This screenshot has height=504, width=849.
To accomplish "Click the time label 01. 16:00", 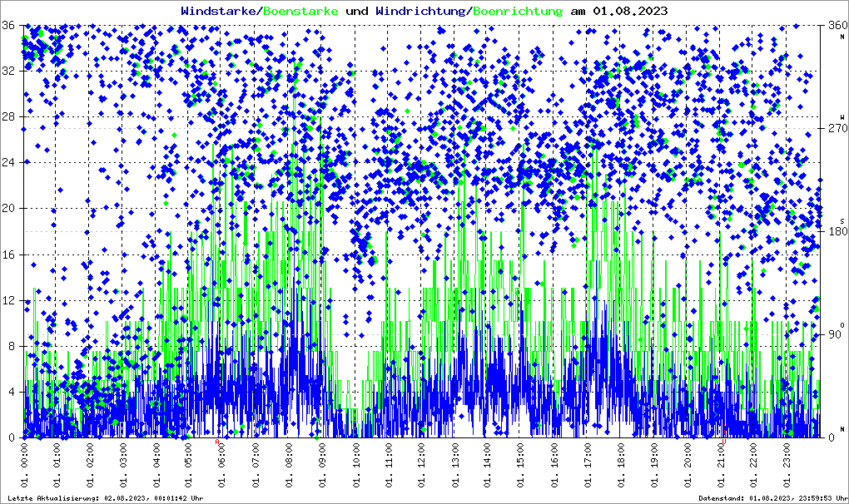I will (x=554, y=465).
